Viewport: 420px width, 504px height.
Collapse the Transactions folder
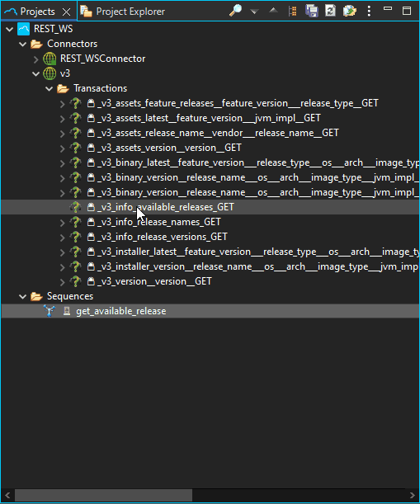[49, 89]
